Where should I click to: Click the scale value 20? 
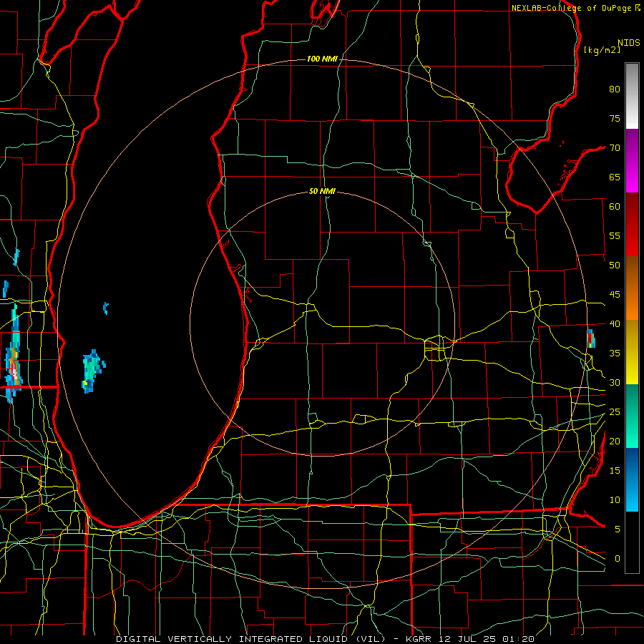point(615,441)
